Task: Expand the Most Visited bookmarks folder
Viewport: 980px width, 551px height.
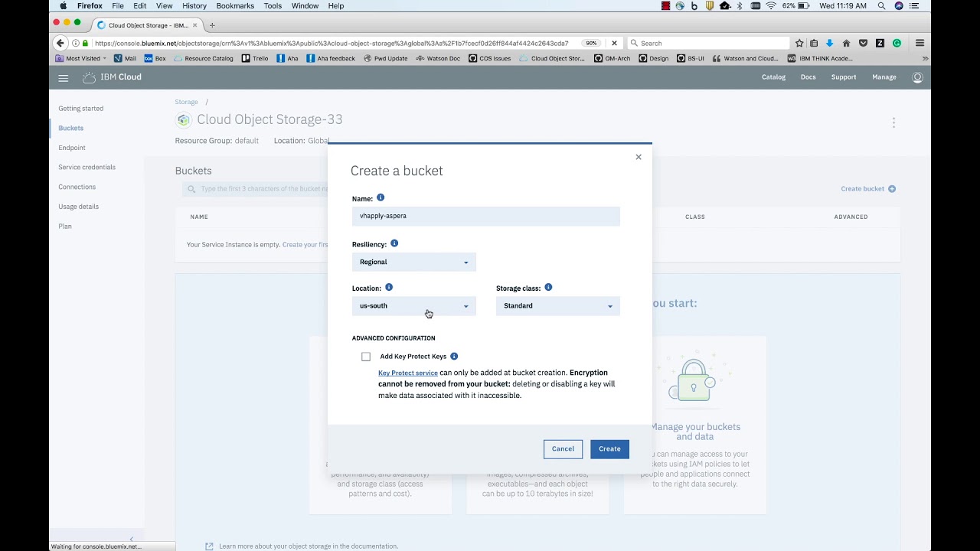Action: coord(81,58)
